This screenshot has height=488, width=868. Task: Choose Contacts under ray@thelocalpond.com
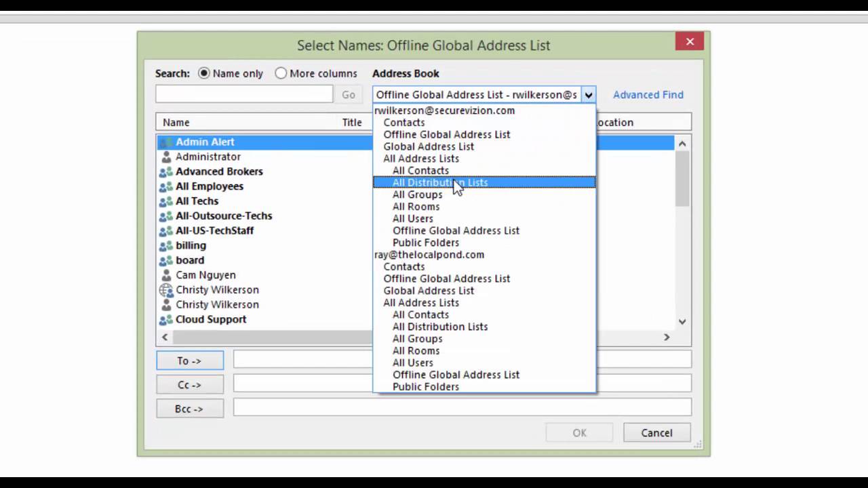(404, 267)
